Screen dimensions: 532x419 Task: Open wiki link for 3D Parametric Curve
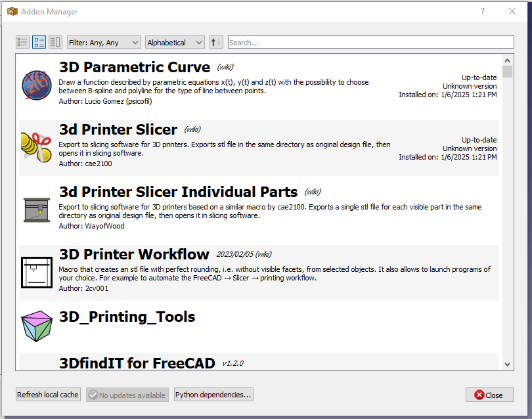coord(225,67)
